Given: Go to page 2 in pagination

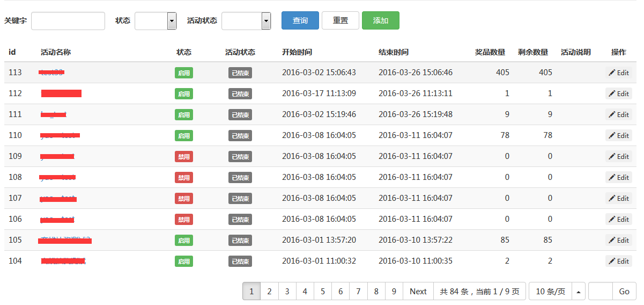Looking at the screenshot, I should [269, 292].
